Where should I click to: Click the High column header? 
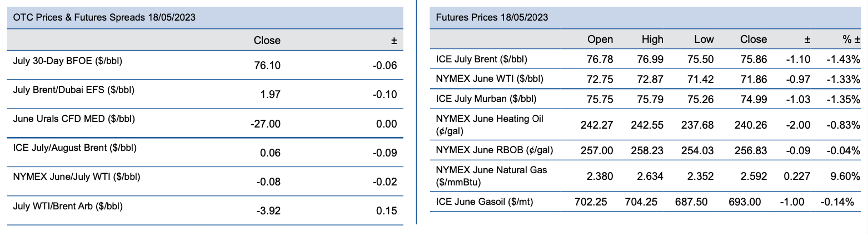point(652,40)
